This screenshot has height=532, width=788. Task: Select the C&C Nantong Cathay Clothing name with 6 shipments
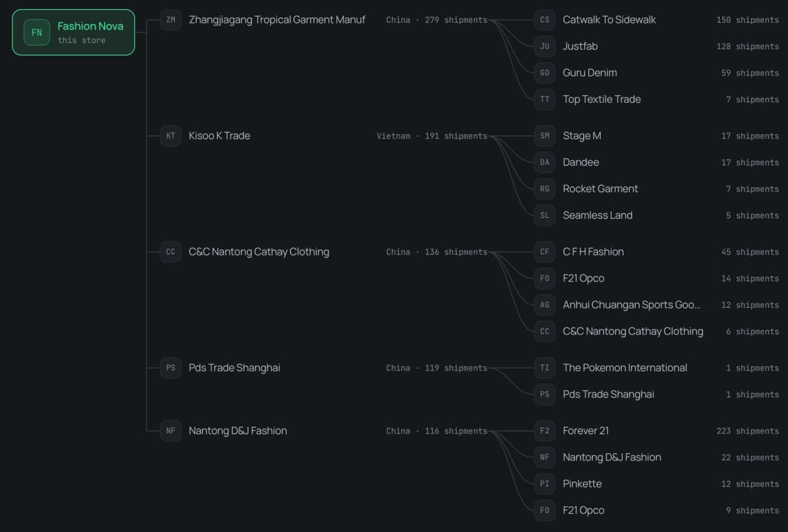[633, 331]
